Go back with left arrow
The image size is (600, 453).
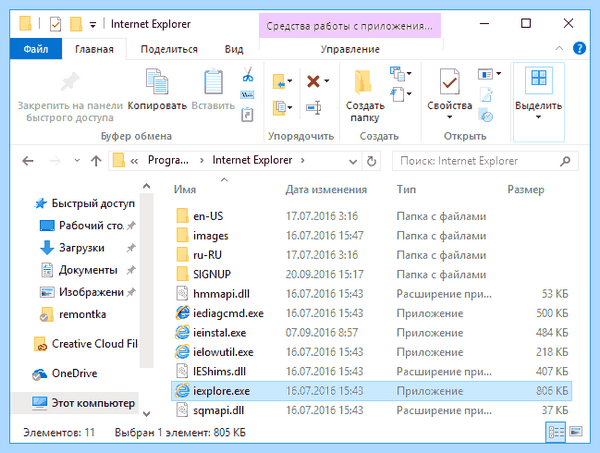[28, 161]
